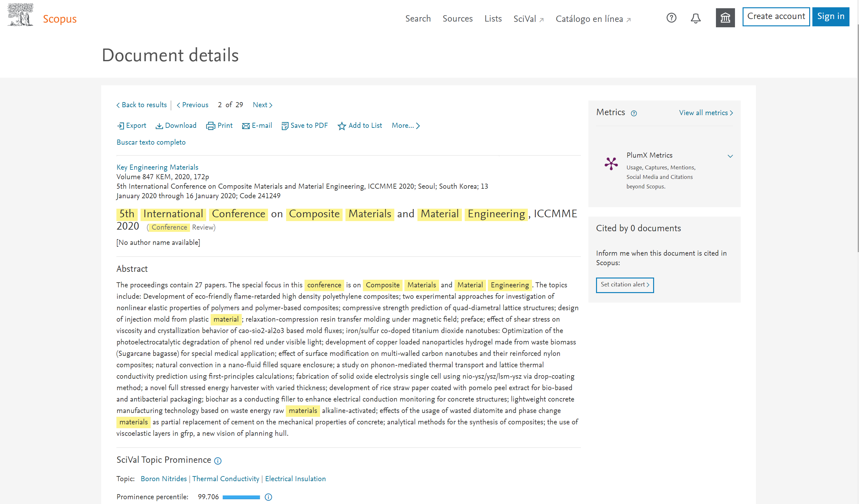Expand the More… actions menu
The width and height of the screenshot is (859, 504).
406,126
